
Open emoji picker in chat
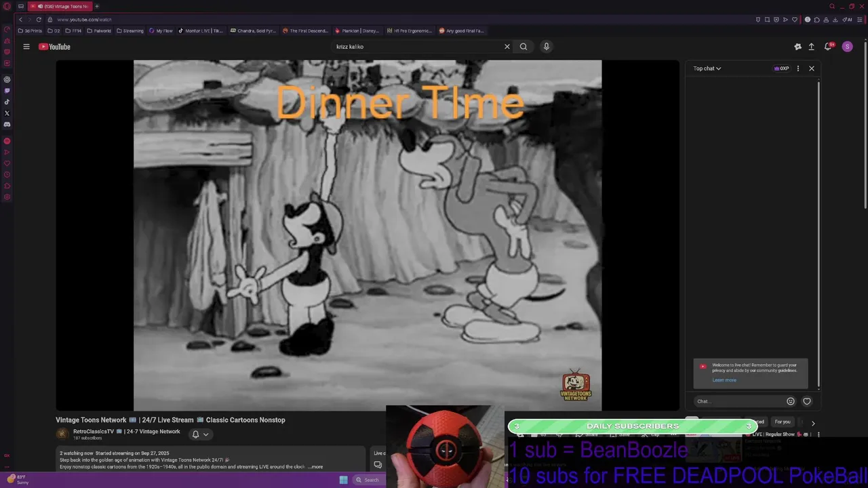tap(791, 401)
